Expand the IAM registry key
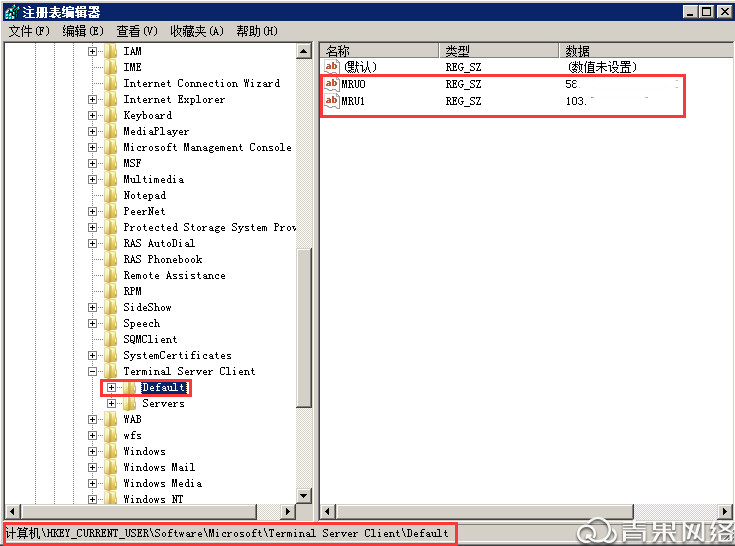Image resolution: width=735 pixels, height=546 pixels. pyautogui.click(x=92, y=51)
